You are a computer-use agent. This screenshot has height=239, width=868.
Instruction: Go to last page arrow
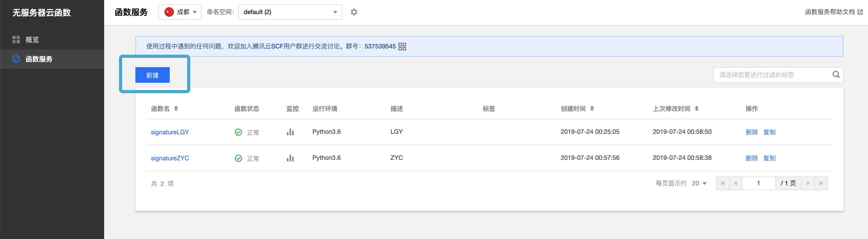coord(821,183)
